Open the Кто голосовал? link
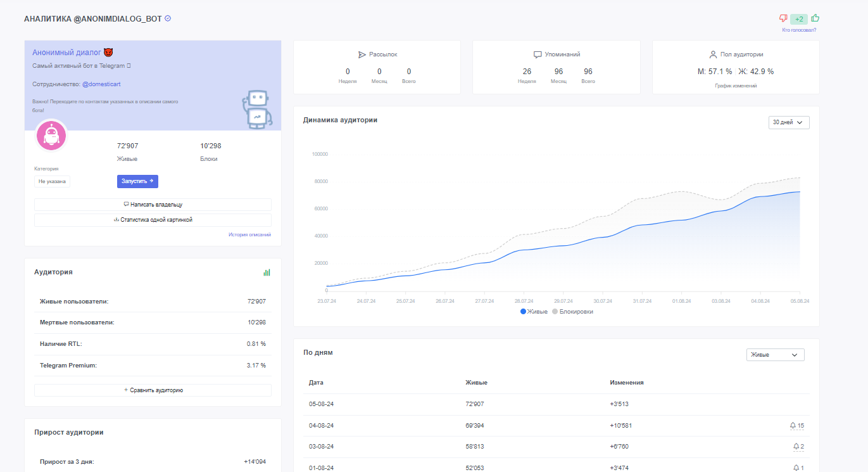Screen dimensions: 868x472 (x=799, y=30)
